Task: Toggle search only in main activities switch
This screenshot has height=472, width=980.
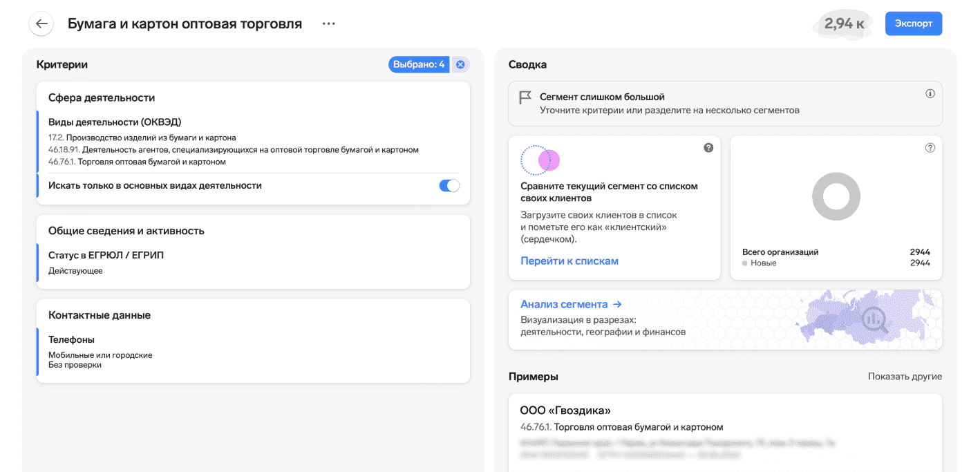Action: [x=449, y=186]
